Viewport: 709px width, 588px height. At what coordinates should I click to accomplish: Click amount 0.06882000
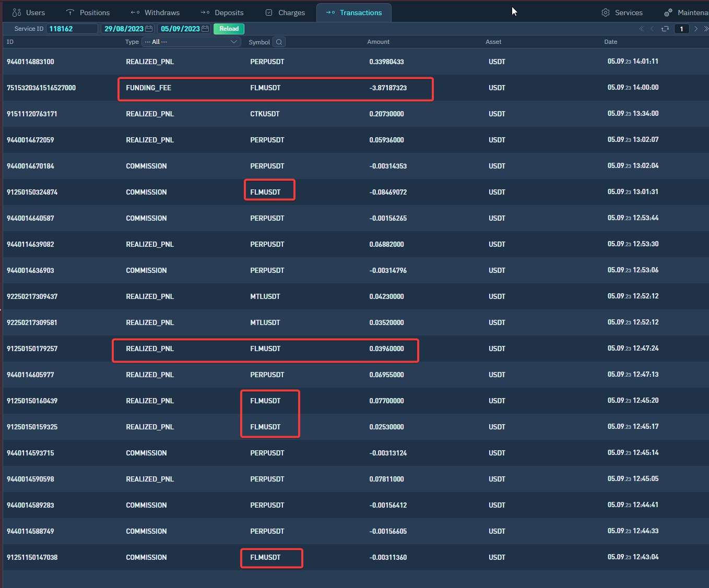386,244
